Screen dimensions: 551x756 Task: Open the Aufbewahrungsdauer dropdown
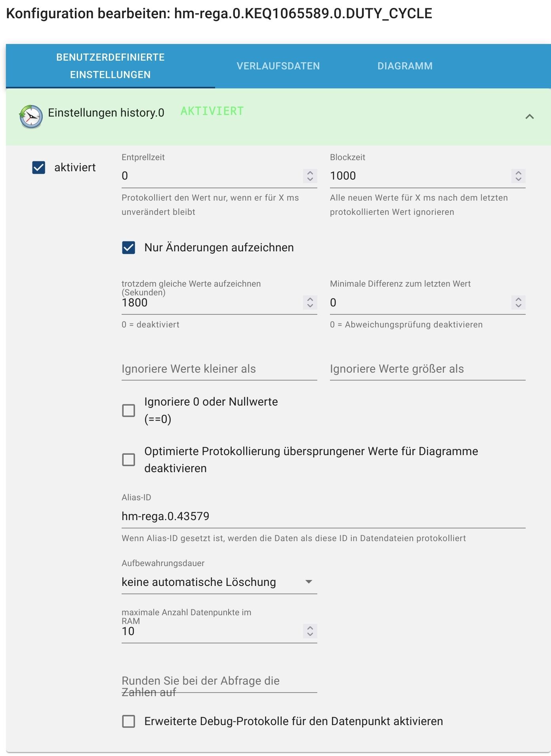point(219,582)
